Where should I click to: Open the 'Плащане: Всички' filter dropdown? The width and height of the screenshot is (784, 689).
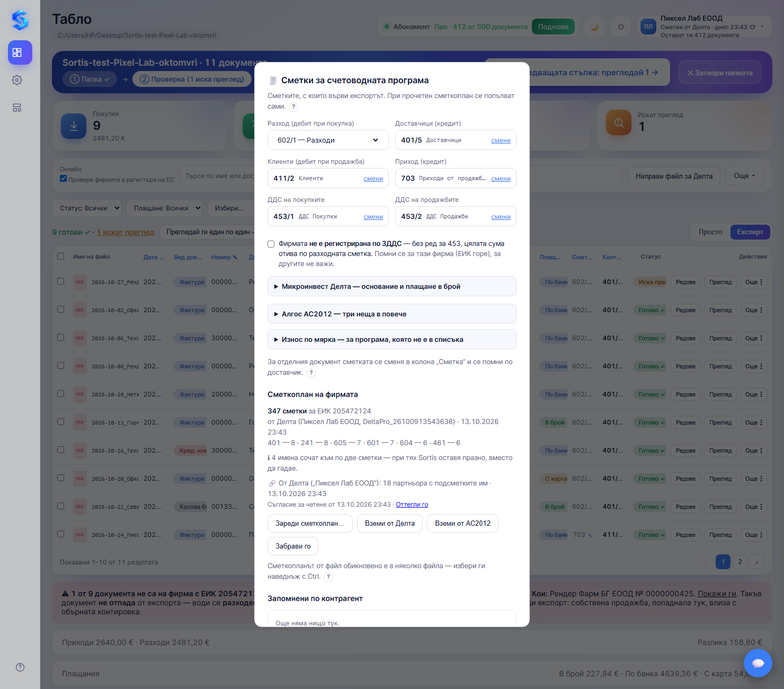pyautogui.click(x=165, y=208)
